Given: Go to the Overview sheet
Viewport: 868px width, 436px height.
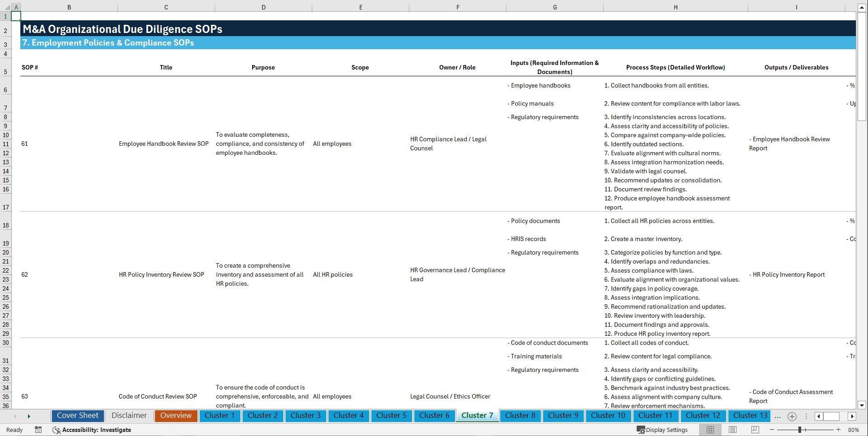Looking at the screenshot, I should (x=176, y=416).
